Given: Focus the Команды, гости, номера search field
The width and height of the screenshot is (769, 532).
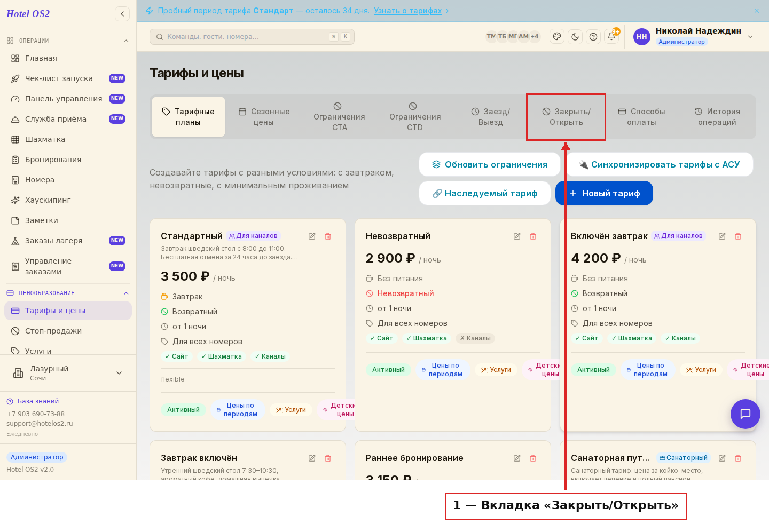Looking at the screenshot, I should (252, 37).
